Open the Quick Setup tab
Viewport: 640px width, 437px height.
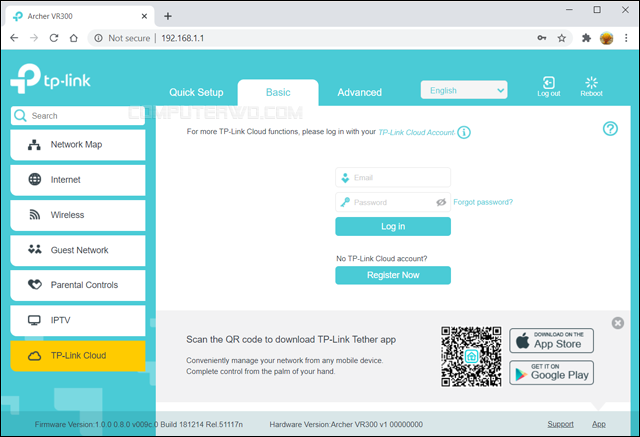pos(196,92)
